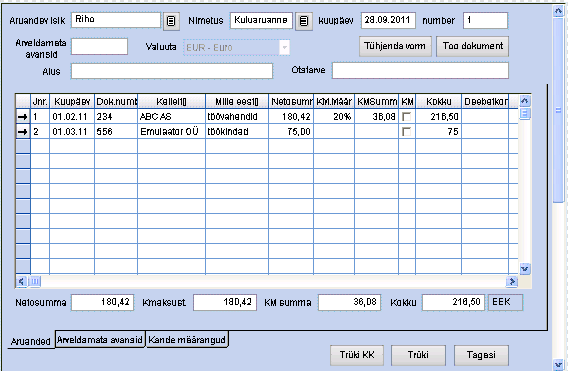Click table horizontal scrollbar thumb
The height and width of the screenshot is (371, 568).
pyautogui.click(x=35, y=281)
